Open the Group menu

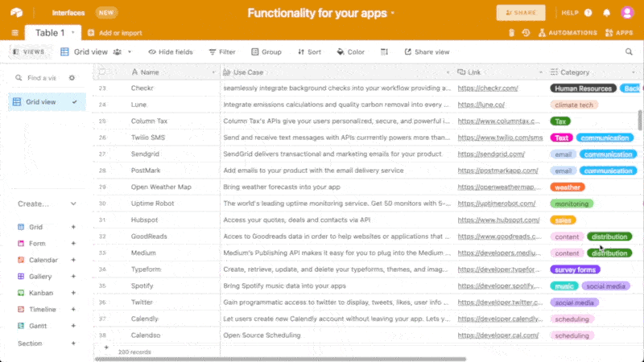click(x=266, y=51)
